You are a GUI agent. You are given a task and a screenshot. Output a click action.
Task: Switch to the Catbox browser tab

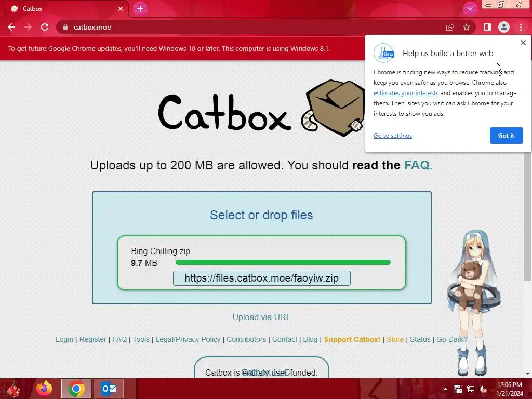click(x=66, y=9)
